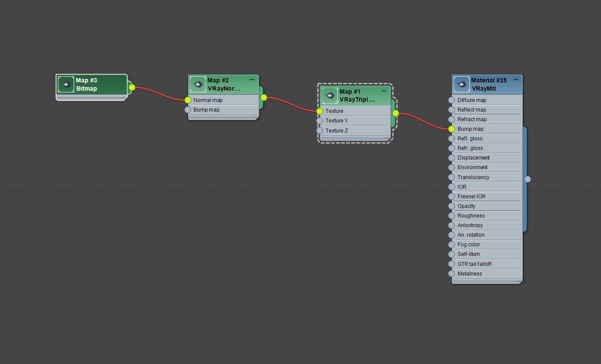This screenshot has height=364, width=601.
Task: Click the Anisotropy input socket
Action: click(452, 225)
